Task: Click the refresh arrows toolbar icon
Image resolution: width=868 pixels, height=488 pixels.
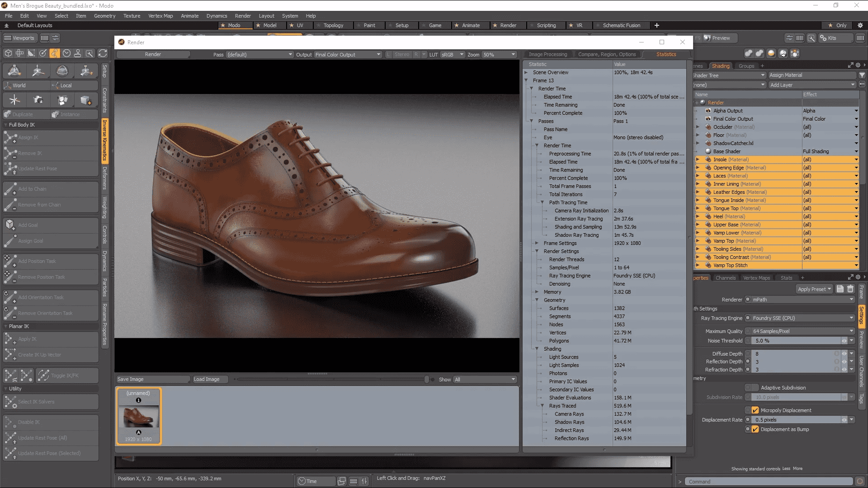Action: [x=103, y=53]
